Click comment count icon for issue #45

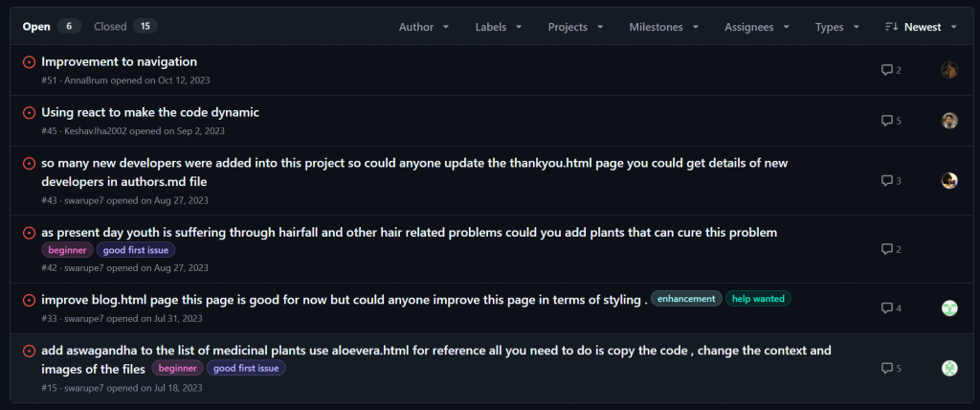(886, 120)
